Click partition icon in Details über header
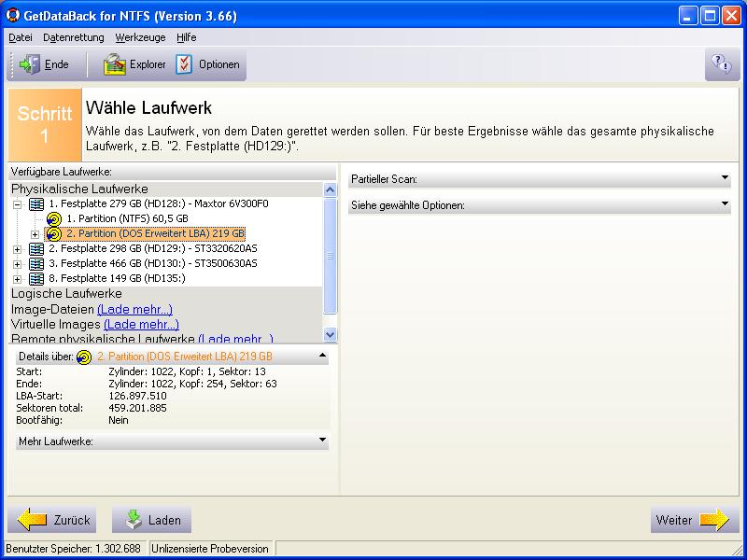The height and width of the screenshot is (560, 747). point(84,357)
